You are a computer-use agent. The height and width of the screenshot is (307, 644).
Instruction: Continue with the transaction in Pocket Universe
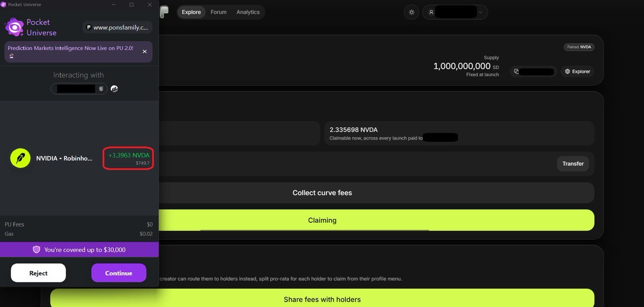pos(119,273)
